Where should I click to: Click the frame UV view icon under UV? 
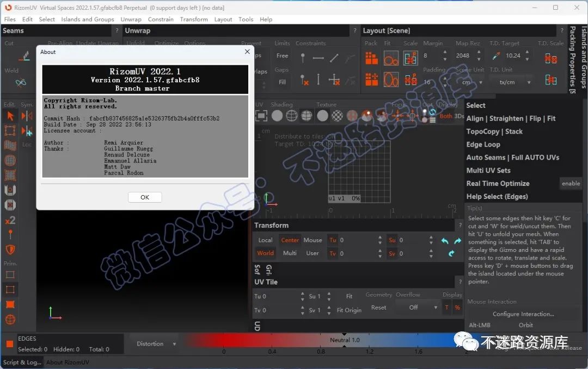(x=261, y=116)
